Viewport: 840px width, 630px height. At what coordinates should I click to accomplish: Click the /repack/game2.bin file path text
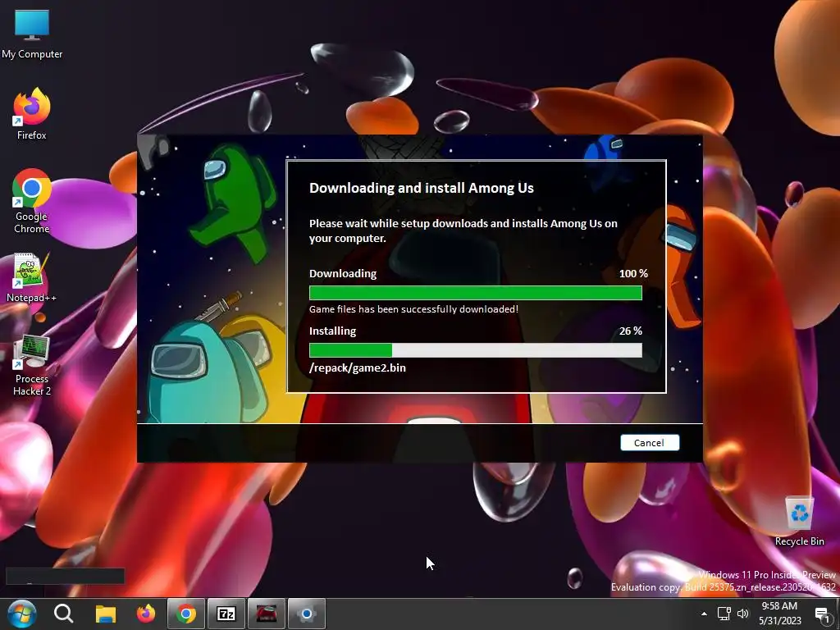pos(358,368)
